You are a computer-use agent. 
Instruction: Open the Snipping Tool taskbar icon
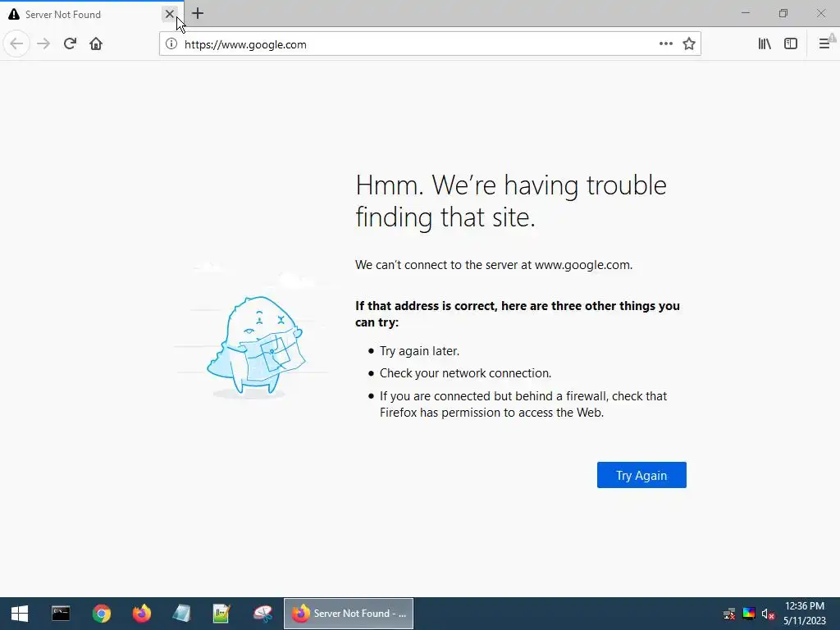click(x=262, y=614)
